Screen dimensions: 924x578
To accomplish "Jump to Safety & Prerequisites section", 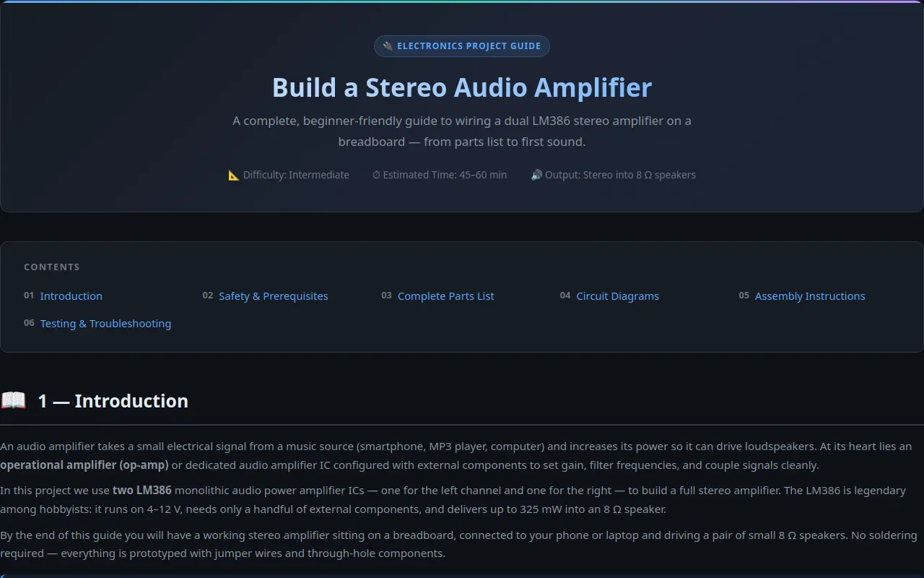I will tap(273, 296).
